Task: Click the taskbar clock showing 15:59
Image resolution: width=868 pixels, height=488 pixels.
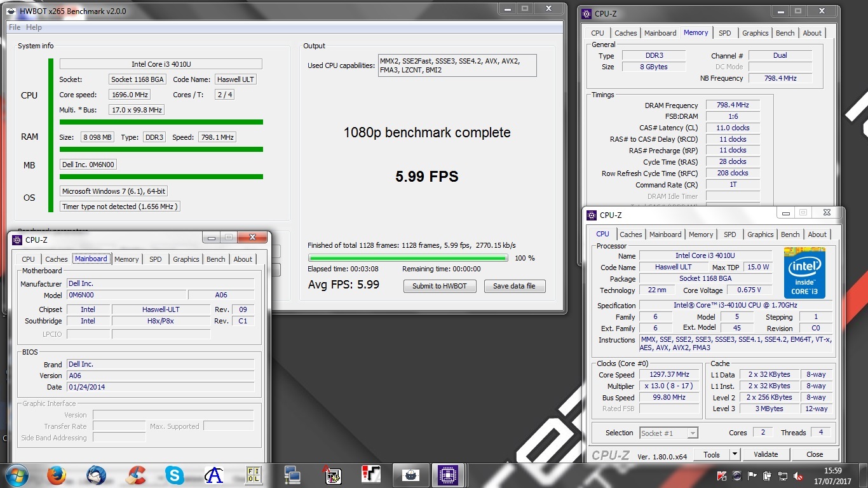Action: [832, 470]
